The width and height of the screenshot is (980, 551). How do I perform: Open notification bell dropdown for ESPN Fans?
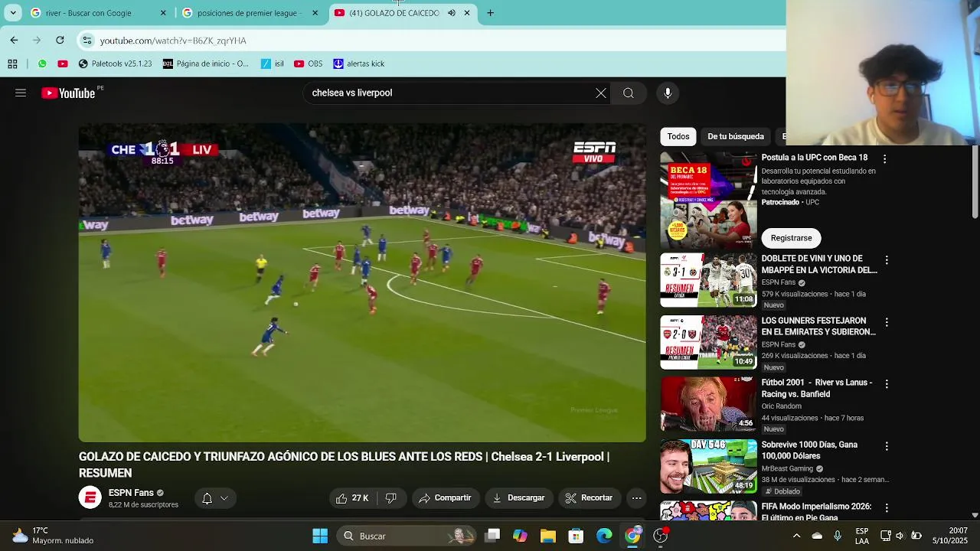click(214, 498)
